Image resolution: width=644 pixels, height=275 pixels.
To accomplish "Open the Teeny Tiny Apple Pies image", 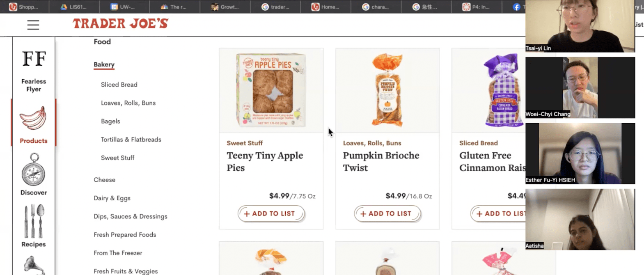I will [x=271, y=90].
